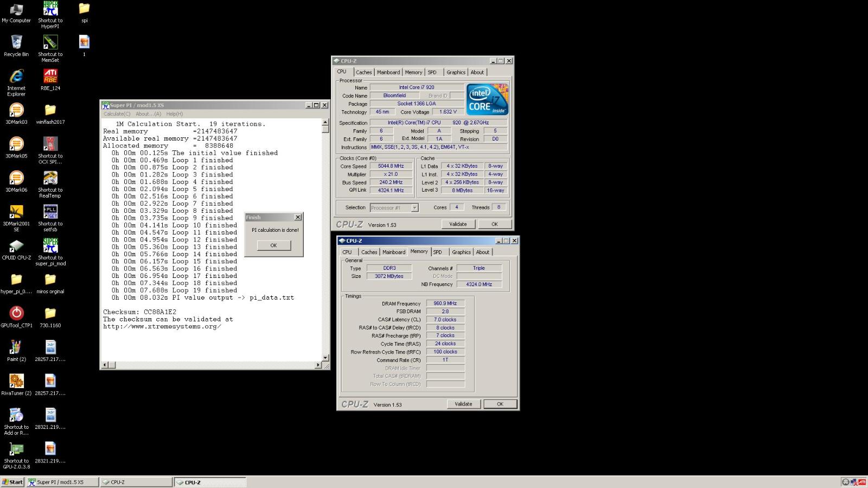The width and height of the screenshot is (868, 488).
Task: Click the Core Voltage 1.632 V field
Action: [x=448, y=112]
